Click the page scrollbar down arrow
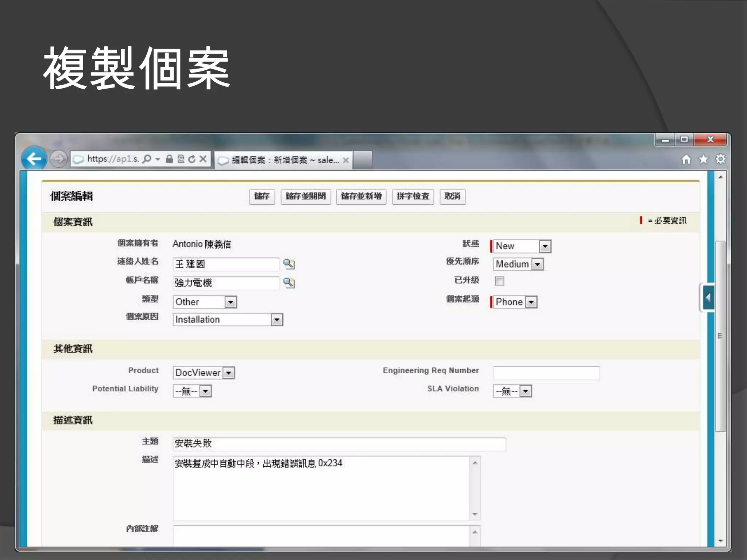The width and height of the screenshot is (747, 560). pyautogui.click(x=720, y=541)
